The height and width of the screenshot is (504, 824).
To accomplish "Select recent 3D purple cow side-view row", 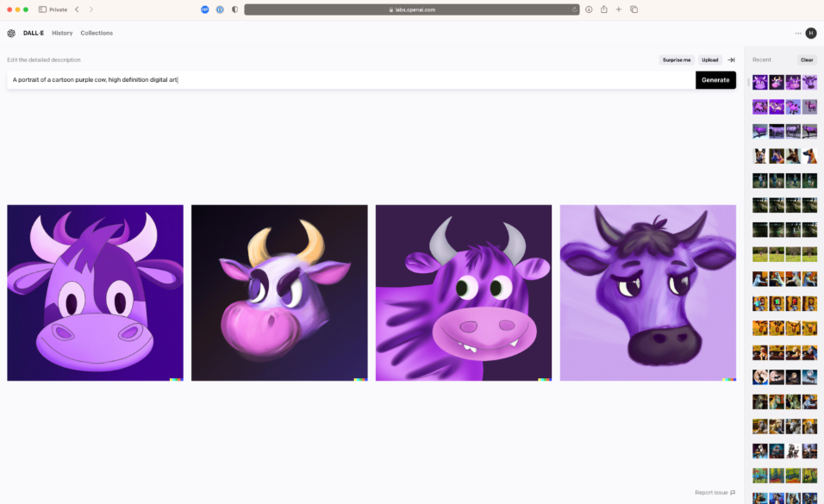I will (784, 131).
